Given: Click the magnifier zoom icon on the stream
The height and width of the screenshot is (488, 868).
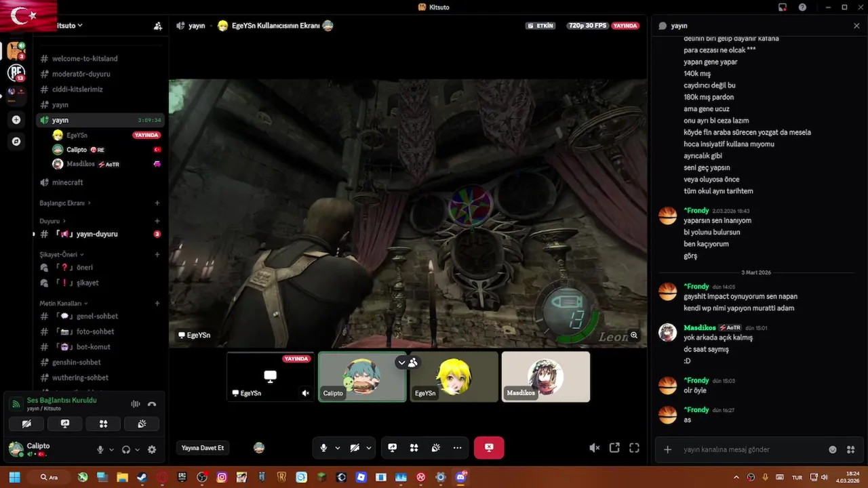Looking at the screenshot, I should (634, 335).
